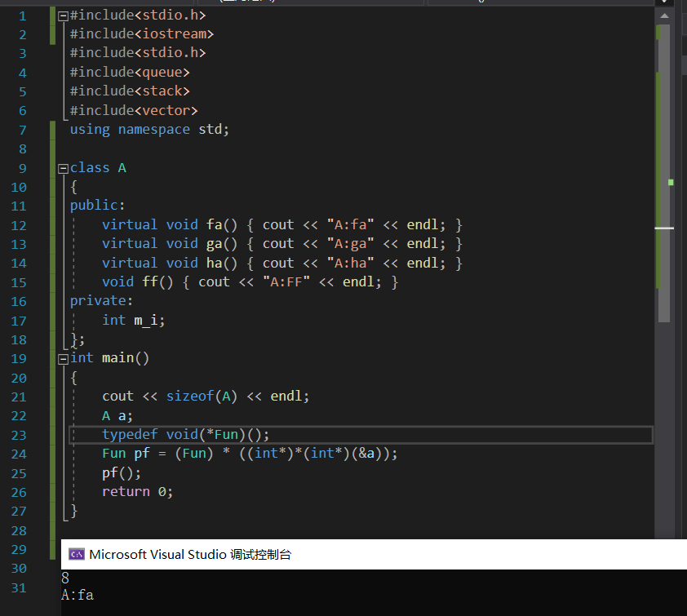Image resolution: width=687 pixels, height=616 pixels.
Task: Click on 'using namespace std;' line
Action: click(x=149, y=130)
